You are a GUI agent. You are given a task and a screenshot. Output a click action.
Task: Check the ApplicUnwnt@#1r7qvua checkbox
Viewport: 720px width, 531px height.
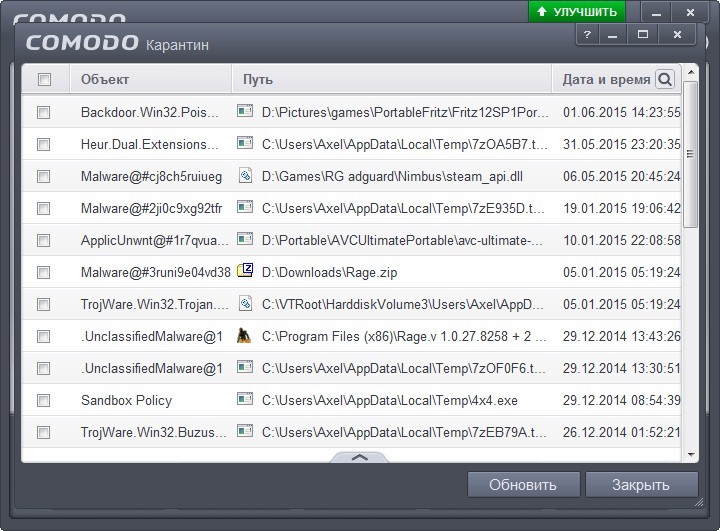point(44,240)
